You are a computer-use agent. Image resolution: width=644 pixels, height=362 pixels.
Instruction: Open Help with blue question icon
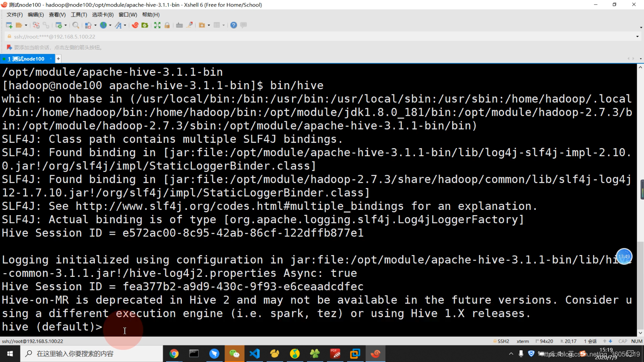[x=234, y=25]
